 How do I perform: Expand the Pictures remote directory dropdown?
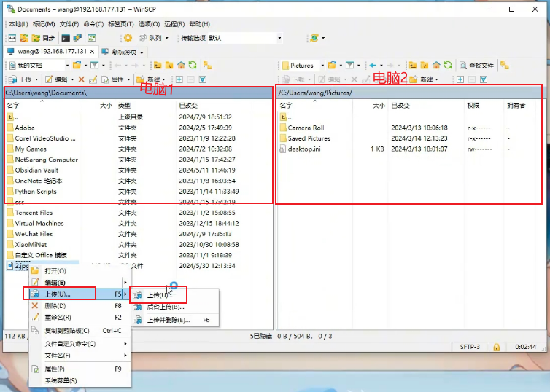point(322,66)
